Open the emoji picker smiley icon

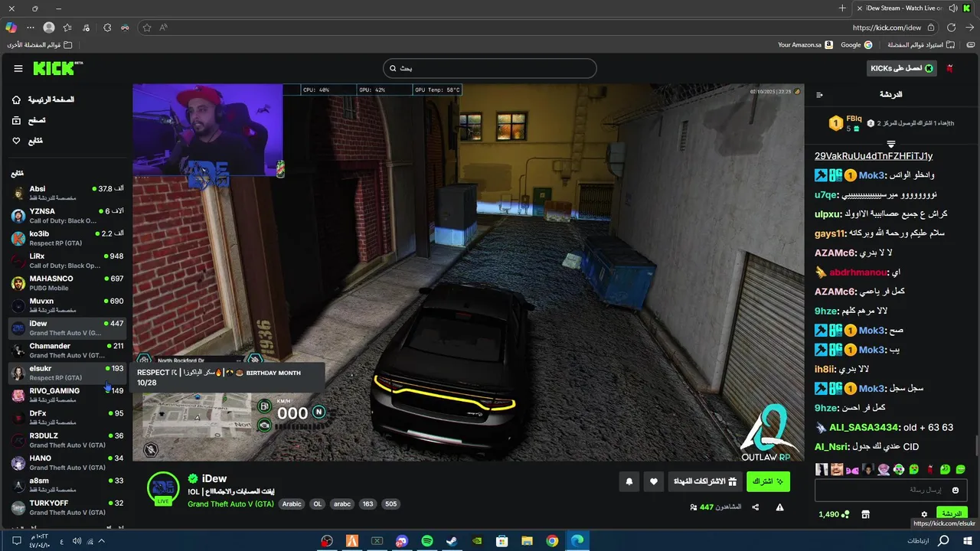coord(955,490)
